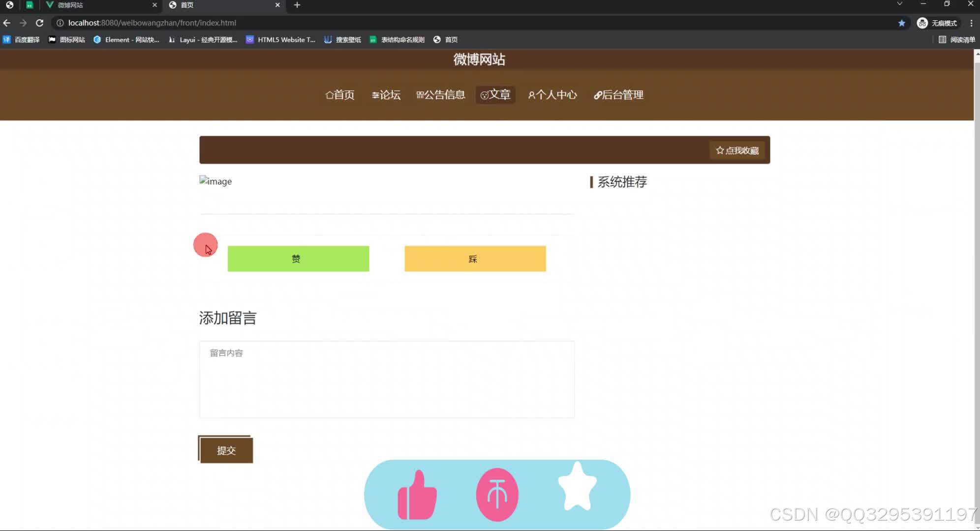The image size is (980, 531).
Task: Close the 微博网站 browser tab
Action: (x=154, y=5)
